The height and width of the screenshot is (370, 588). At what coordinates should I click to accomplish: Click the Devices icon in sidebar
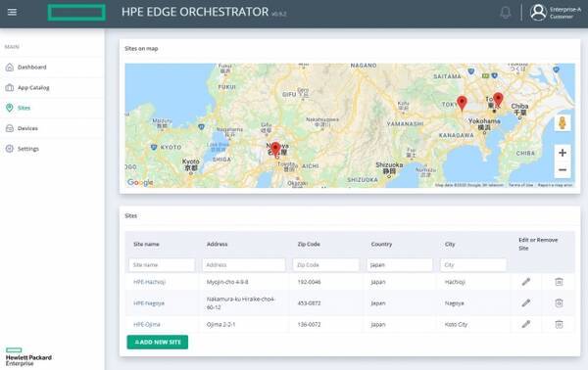10,128
